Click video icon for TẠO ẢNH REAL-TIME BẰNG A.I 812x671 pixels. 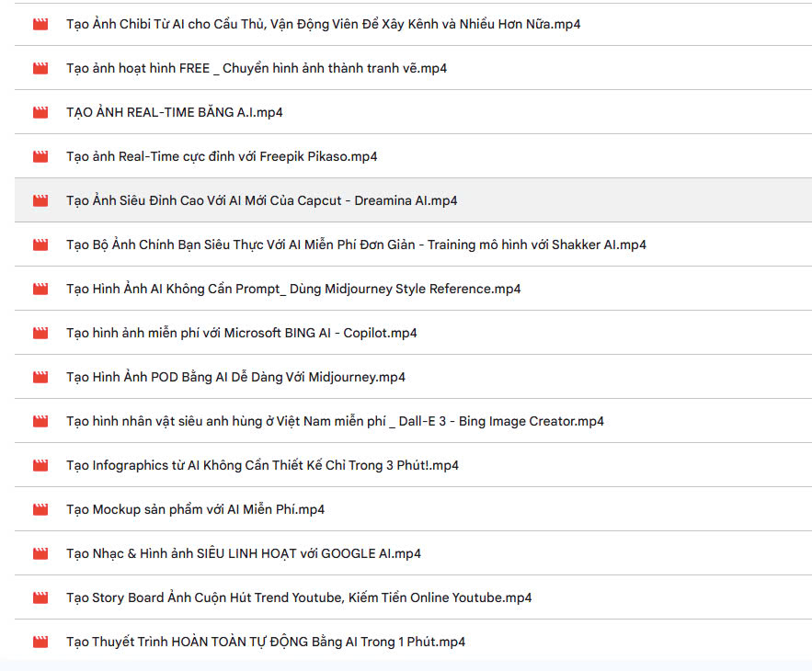(x=40, y=112)
